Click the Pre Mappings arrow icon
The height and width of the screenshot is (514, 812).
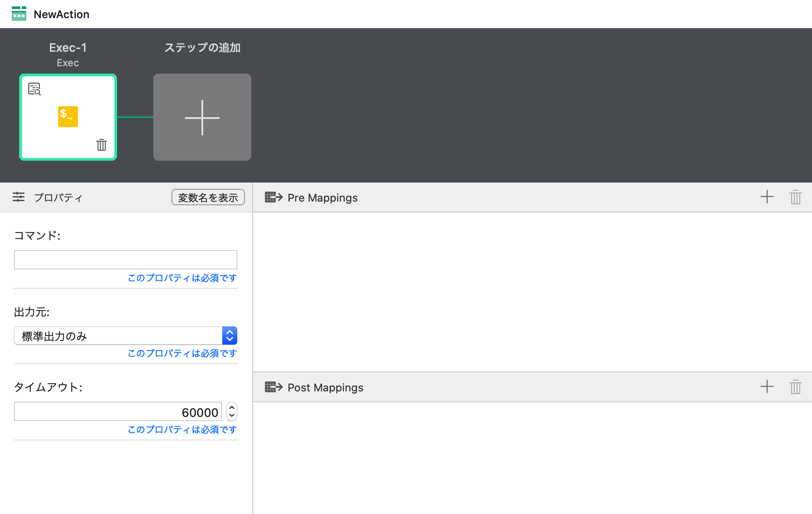[274, 197]
